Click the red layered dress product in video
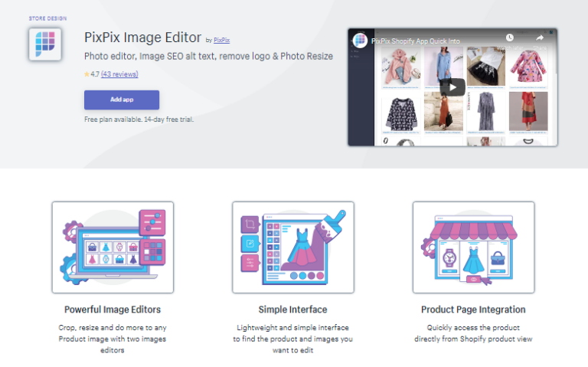 pyautogui.click(x=528, y=112)
